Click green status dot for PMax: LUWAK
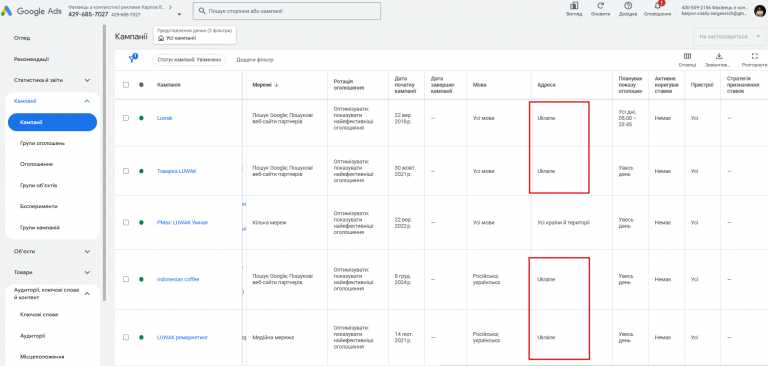 pos(141,222)
